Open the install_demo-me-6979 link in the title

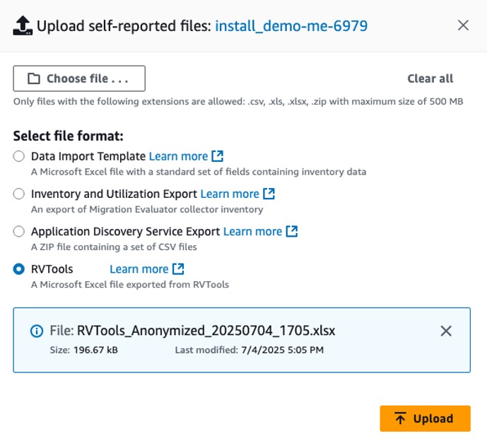291,26
